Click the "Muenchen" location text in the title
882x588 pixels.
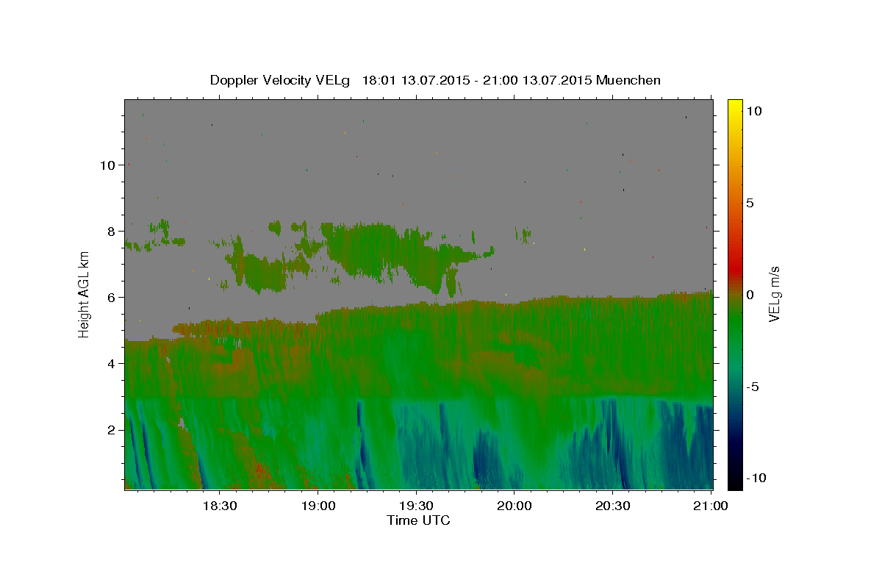(628, 80)
